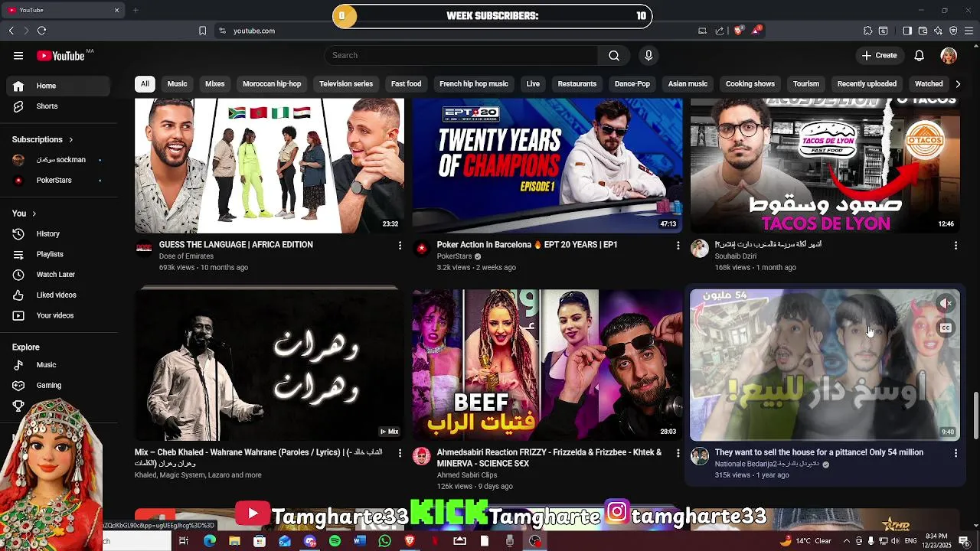Open the notifications bell

[920, 55]
